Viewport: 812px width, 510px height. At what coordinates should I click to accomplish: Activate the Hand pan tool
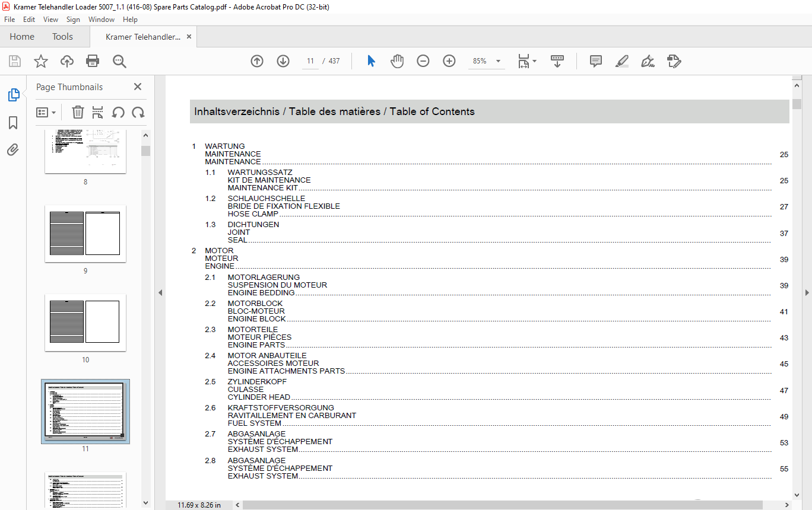397,61
